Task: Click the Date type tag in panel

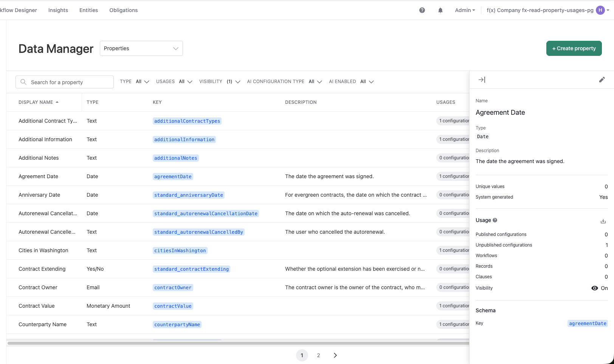Action: tap(483, 137)
